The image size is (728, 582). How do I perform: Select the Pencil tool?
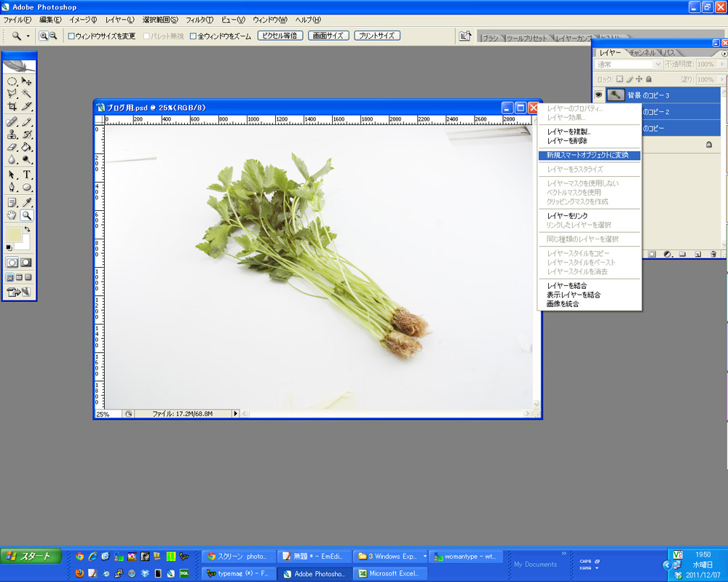pyautogui.click(x=26, y=122)
